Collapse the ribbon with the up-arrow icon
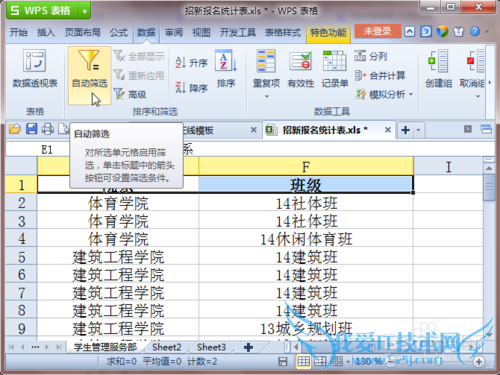Viewport: 500px width, 375px height. tap(409, 32)
